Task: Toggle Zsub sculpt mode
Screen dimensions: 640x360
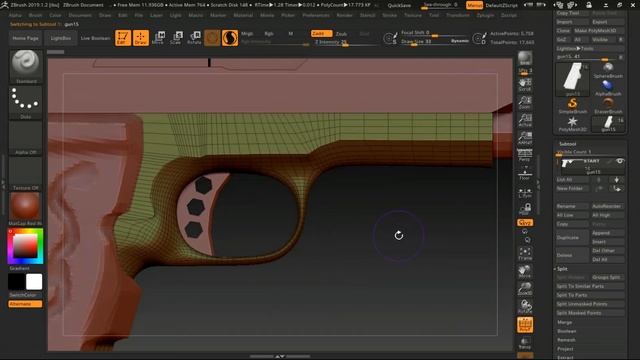Action: click(342, 33)
